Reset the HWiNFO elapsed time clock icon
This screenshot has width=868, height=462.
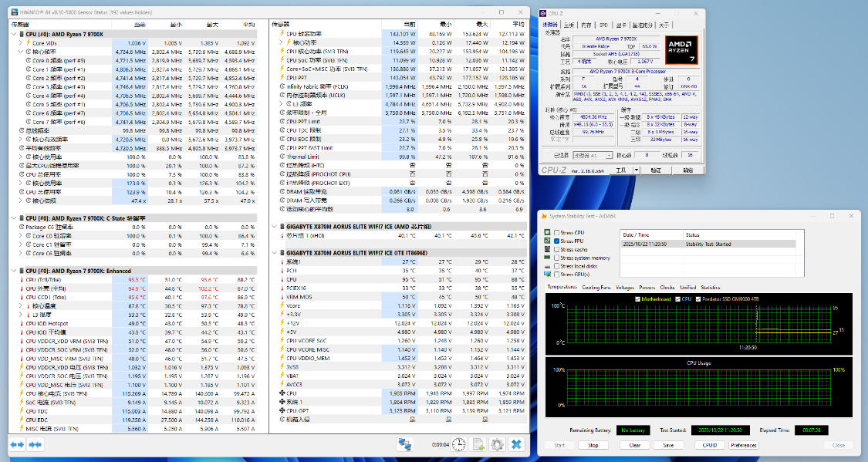pos(458,444)
